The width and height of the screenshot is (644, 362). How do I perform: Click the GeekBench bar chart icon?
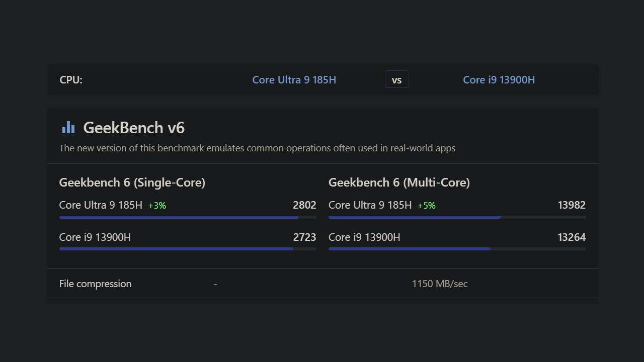pyautogui.click(x=68, y=128)
